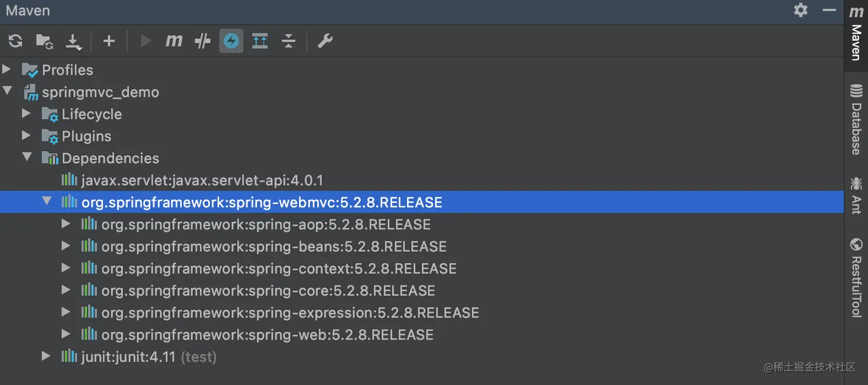The width and height of the screenshot is (868, 385).
Task: Select Plugins tree item label
Action: (87, 136)
